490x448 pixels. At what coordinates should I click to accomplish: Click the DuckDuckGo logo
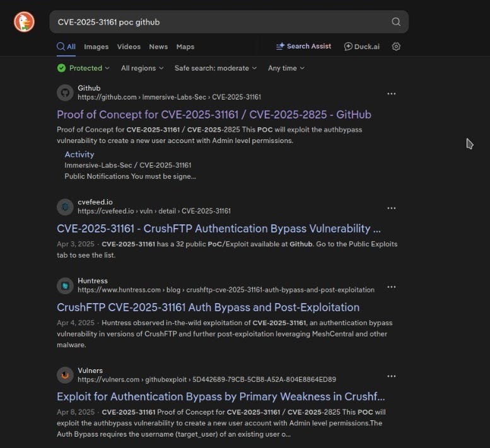tap(24, 22)
